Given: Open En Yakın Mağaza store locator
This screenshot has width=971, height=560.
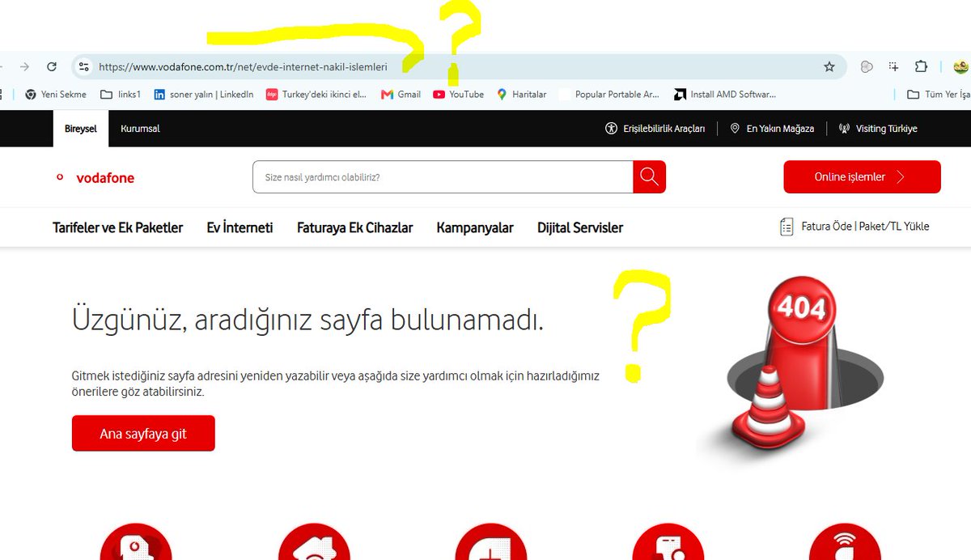Looking at the screenshot, I should pos(772,129).
